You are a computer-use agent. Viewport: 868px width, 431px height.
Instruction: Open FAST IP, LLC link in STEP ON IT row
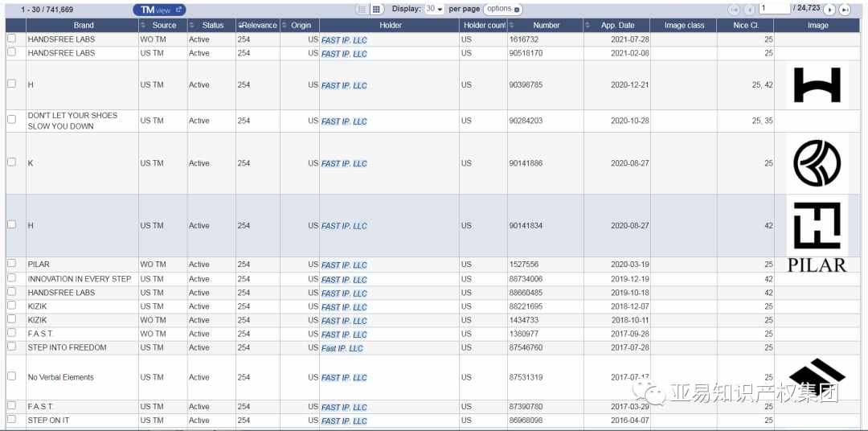pos(344,421)
